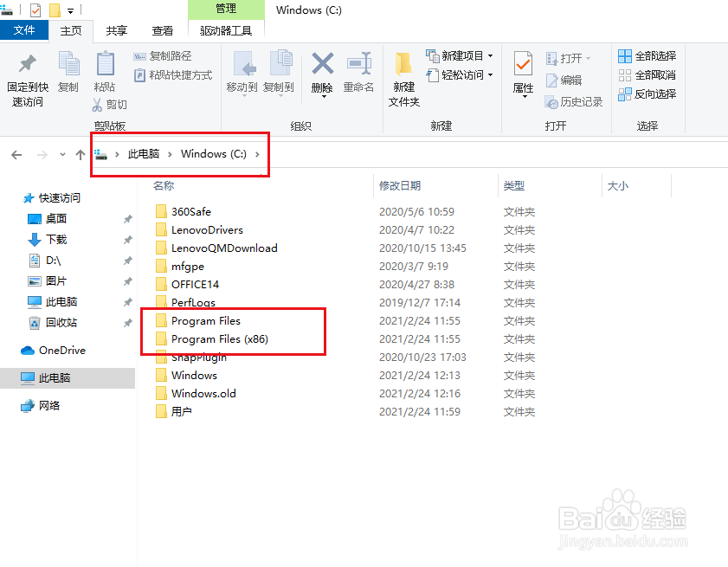Click Invert selection (反向选择)
Screen dimensions: 728x567
[x=647, y=94]
